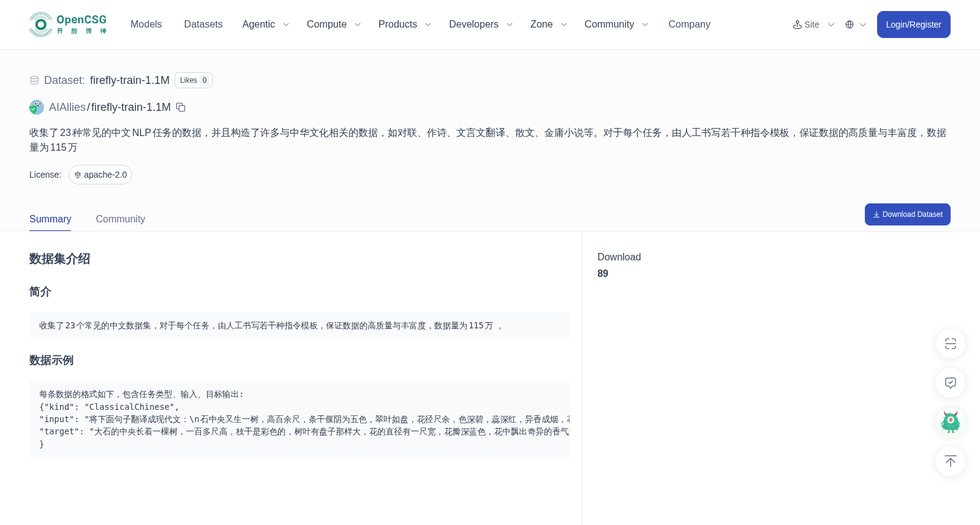The width and height of the screenshot is (980, 525).
Task: Expand the Compute menu
Action: (334, 25)
